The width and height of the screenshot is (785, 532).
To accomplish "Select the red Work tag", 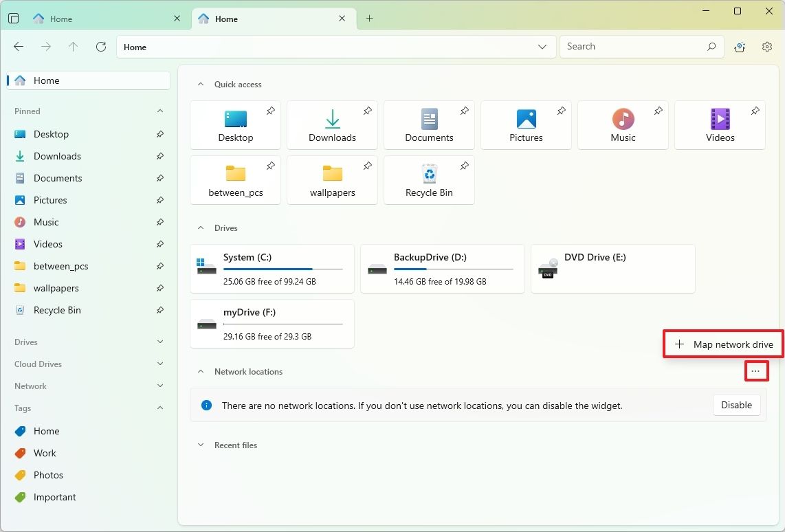I will [44, 453].
